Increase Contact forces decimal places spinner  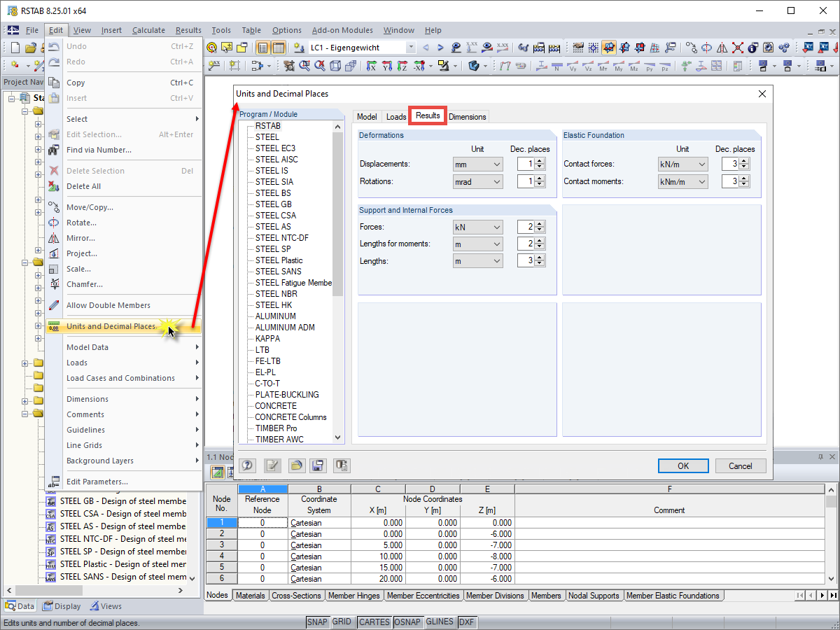[x=745, y=161]
